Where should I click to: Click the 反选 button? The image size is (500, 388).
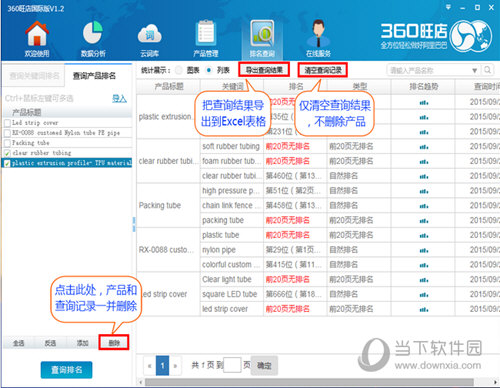point(50,343)
